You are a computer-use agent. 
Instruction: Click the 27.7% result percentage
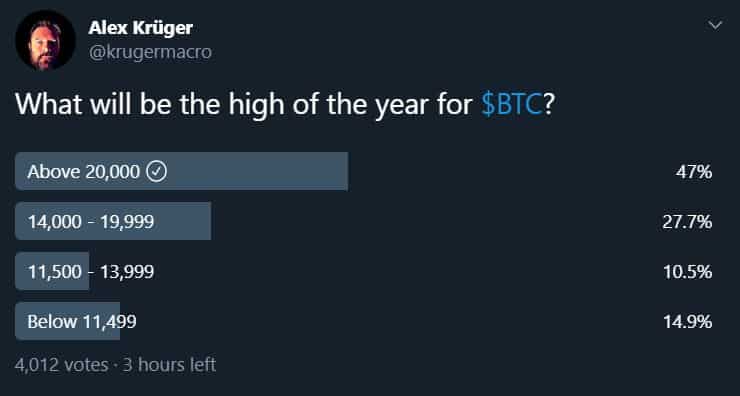point(687,222)
